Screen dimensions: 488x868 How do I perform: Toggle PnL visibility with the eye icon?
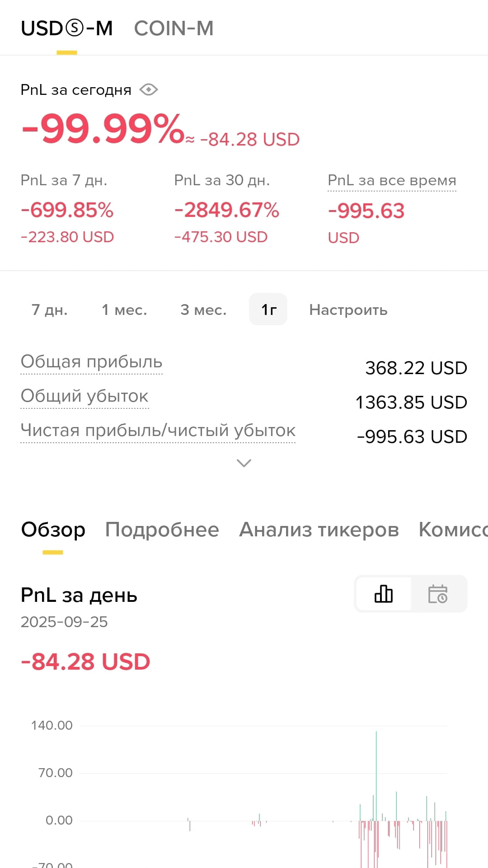pos(149,90)
